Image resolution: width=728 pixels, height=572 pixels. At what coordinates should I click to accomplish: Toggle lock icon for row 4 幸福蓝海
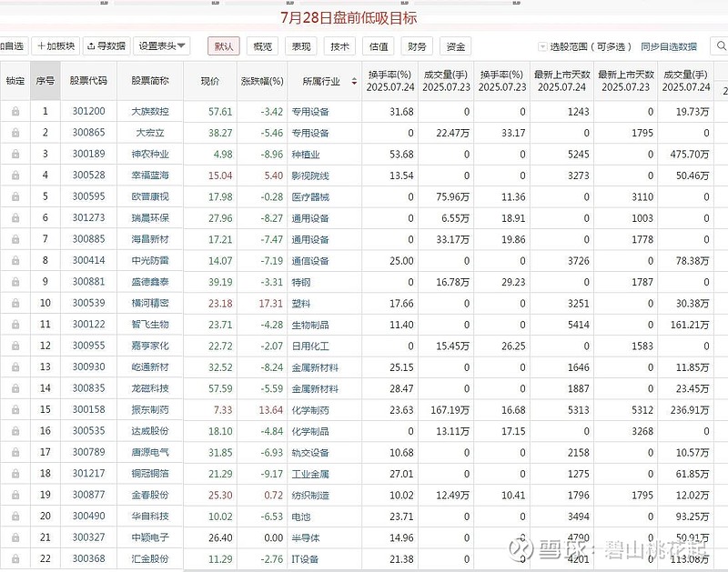pos(15,176)
